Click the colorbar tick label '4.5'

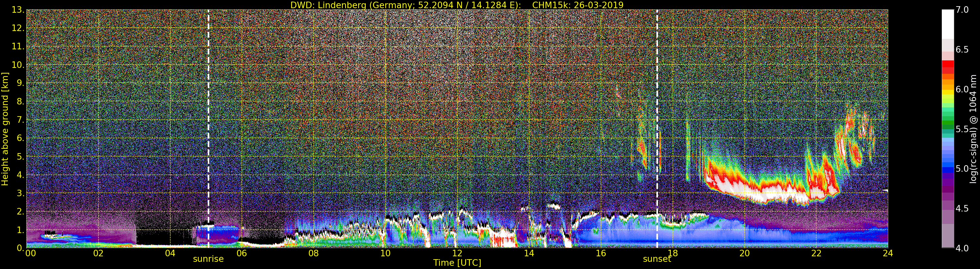pos(962,209)
